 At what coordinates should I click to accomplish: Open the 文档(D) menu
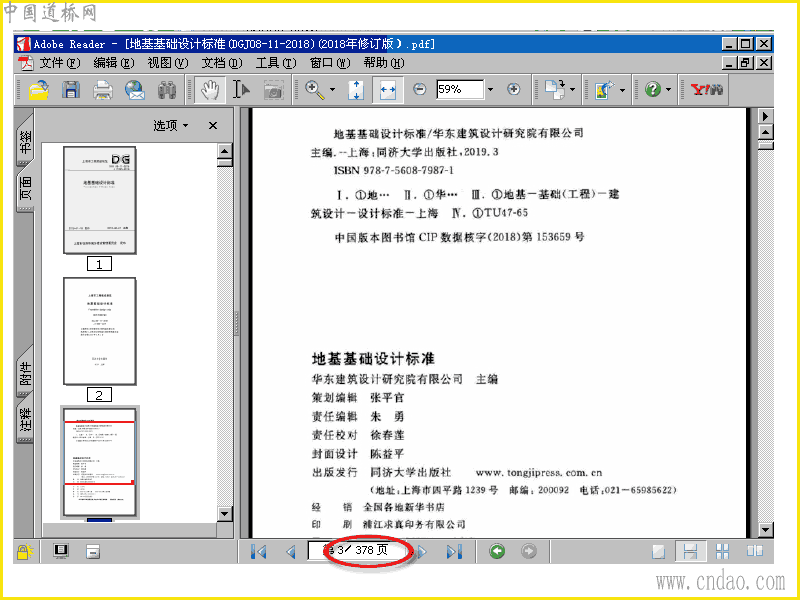(221, 63)
